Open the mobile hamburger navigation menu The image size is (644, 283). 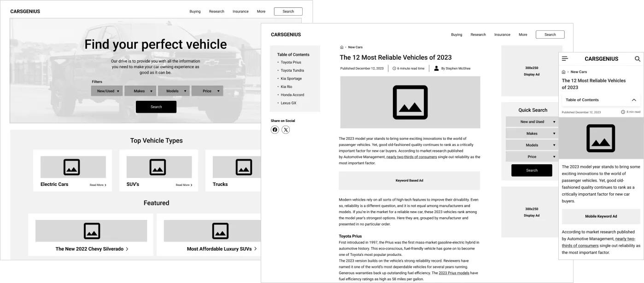(564, 58)
